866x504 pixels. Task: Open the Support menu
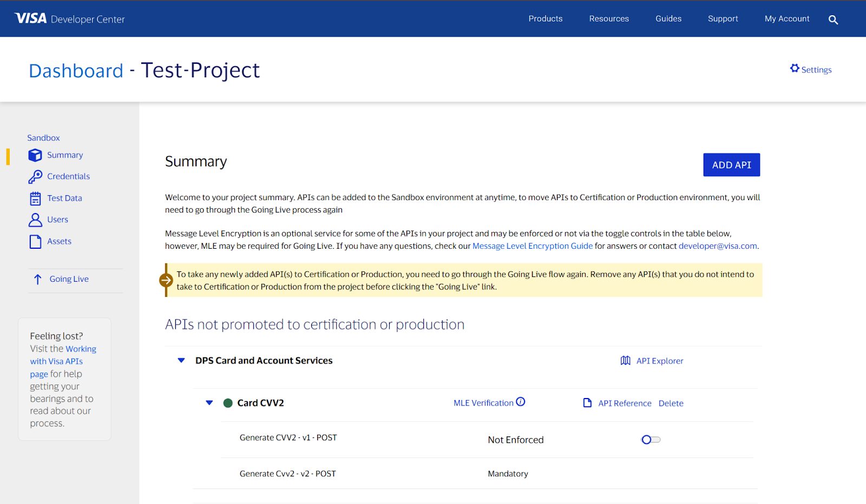click(x=723, y=18)
